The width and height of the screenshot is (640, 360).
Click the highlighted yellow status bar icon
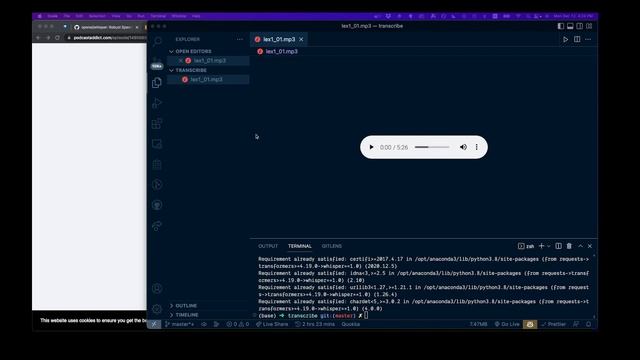click(x=530, y=324)
